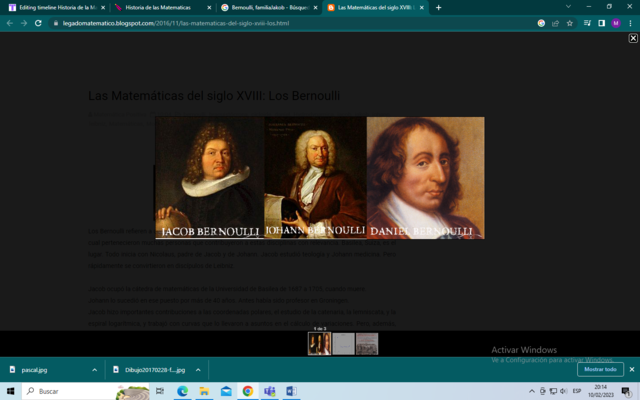Expand options for Dibujo20170228 download
The image size is (640, 400).
click(x=198, y=370)
